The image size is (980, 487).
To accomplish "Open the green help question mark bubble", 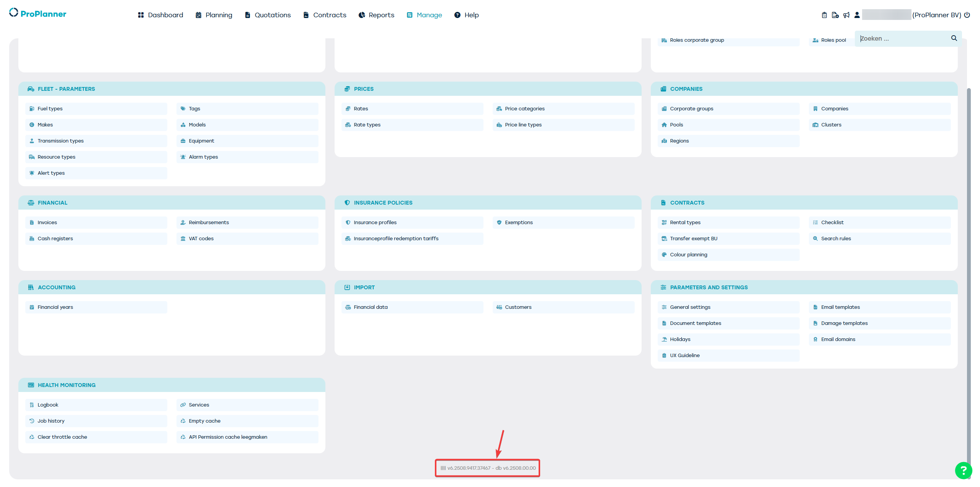I will [x=963, y=471].
